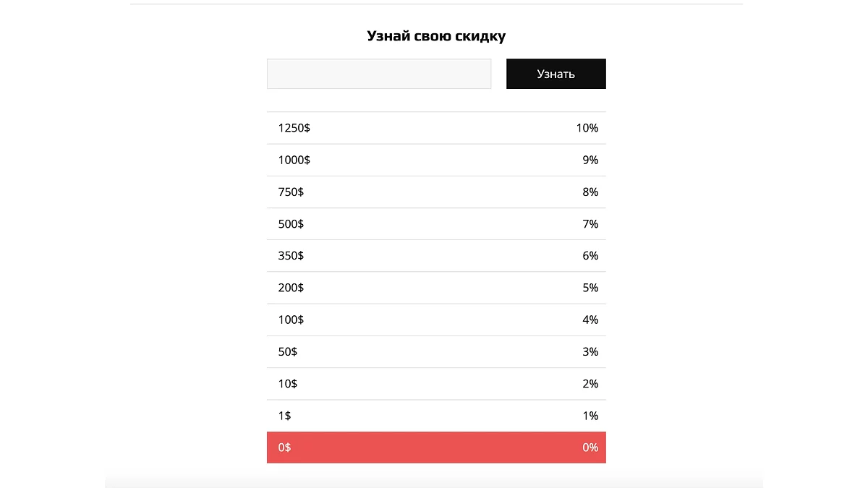Click the 200$ threshold label

(x=291, y=288)
